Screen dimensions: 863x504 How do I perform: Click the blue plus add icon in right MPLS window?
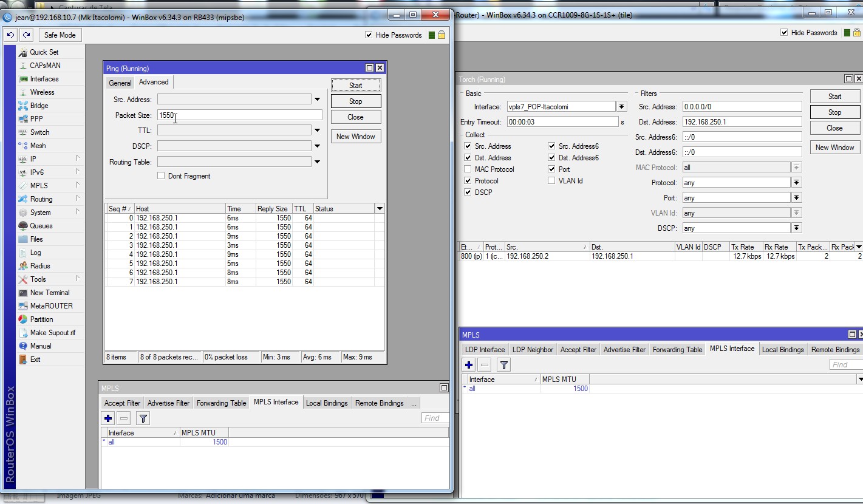468,365
